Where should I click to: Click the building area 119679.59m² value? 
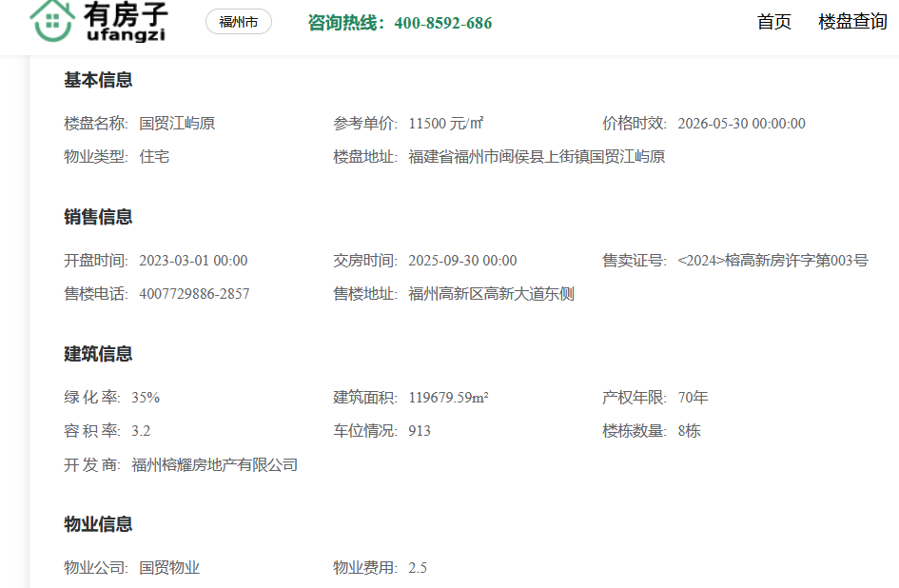[x=448, y=398]
